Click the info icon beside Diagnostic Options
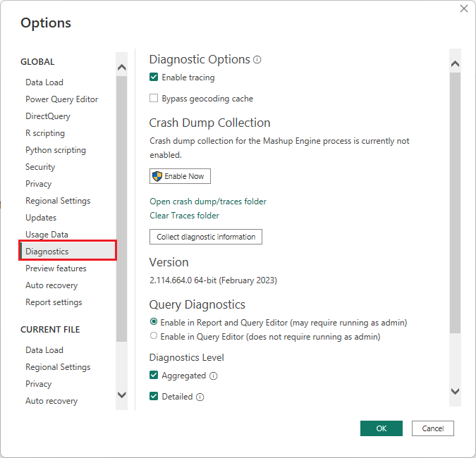The width and height of the screenshot is (476, 458). [x=257, y=60]
